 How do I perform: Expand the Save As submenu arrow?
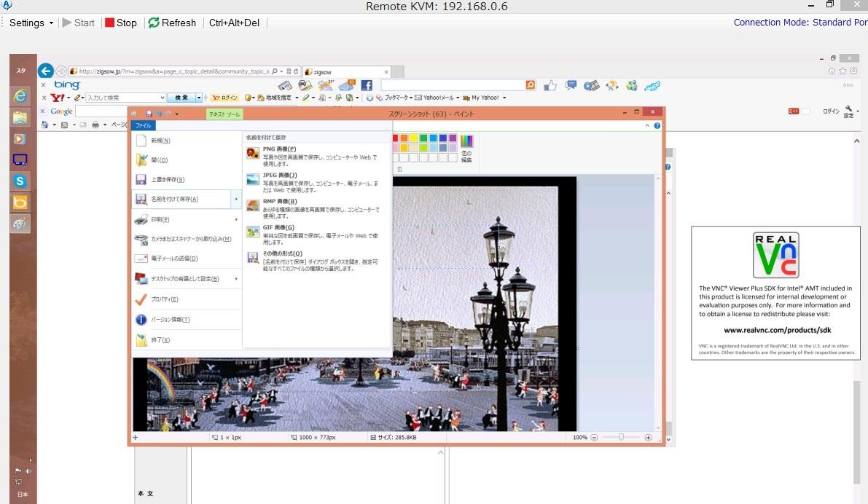point(235,199)
